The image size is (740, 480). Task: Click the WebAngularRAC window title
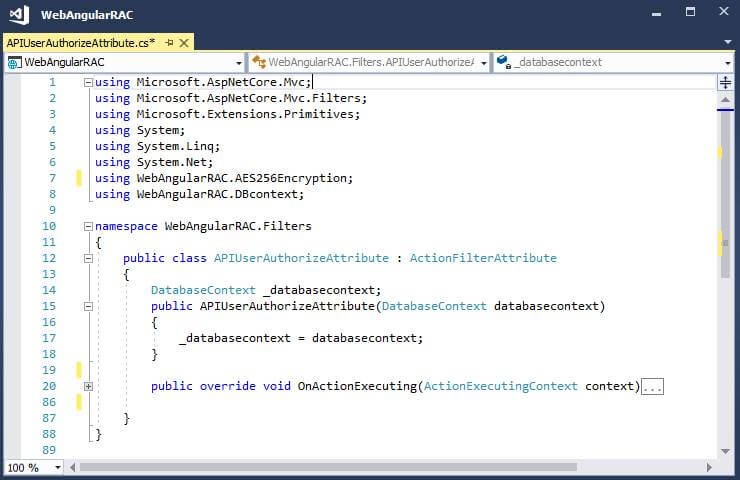pyautogui.click(x=87, y=15)
